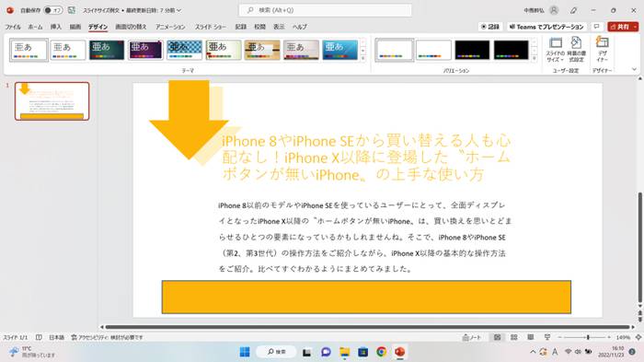This screenshot has width=644, height=362.
Task: Select the second white variant thumbnail
Action: [433, 50]
